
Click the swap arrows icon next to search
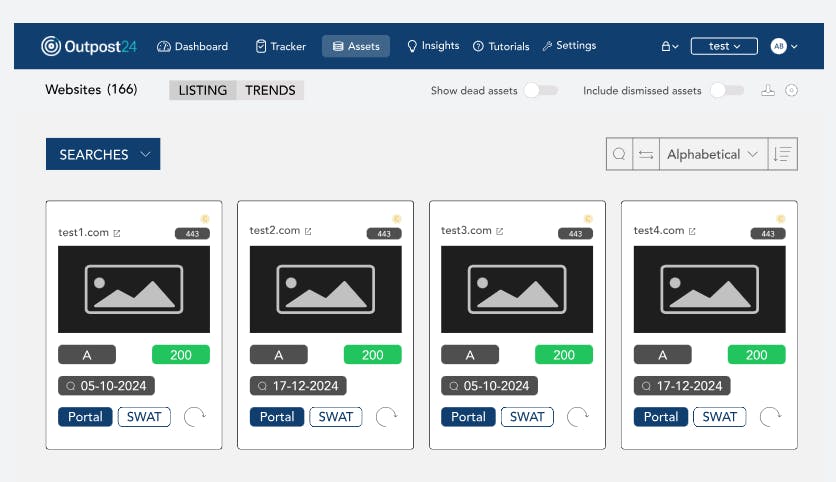tap(646, 154)
